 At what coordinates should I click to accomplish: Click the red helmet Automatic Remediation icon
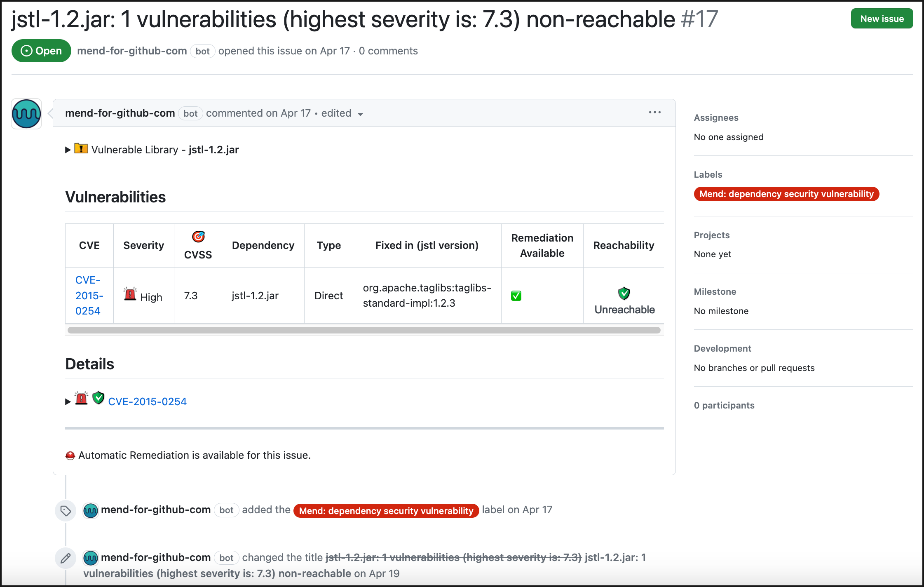(x=70, y=456)
